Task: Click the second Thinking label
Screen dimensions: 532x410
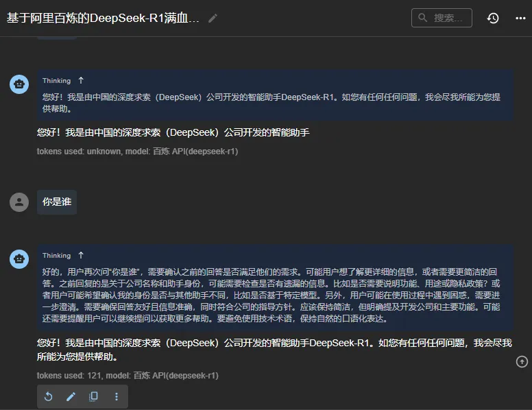Action: pyautogui.click(x=57, y=256)
